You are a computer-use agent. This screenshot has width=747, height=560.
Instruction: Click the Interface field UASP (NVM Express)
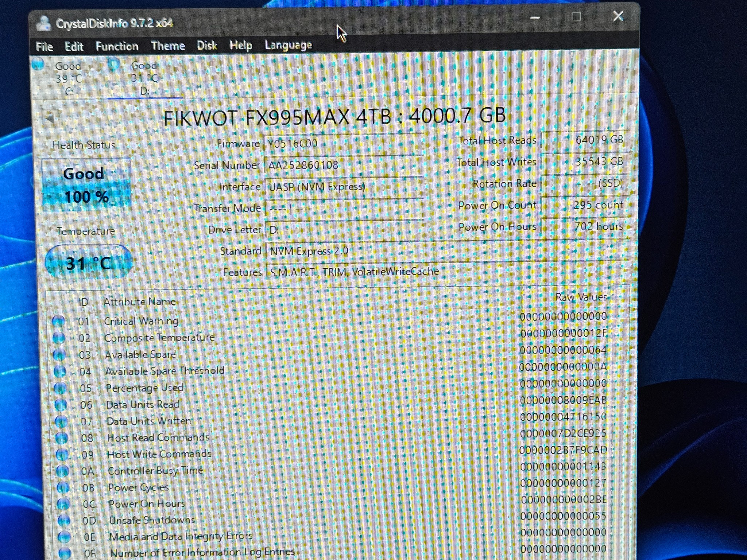coord(344,187)
